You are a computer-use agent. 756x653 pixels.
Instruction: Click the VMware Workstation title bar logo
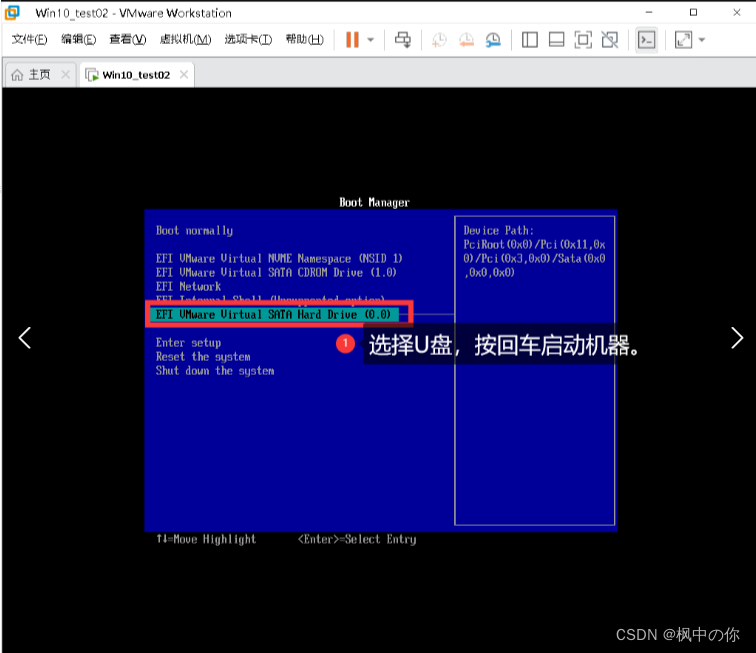tap(12, 13)
